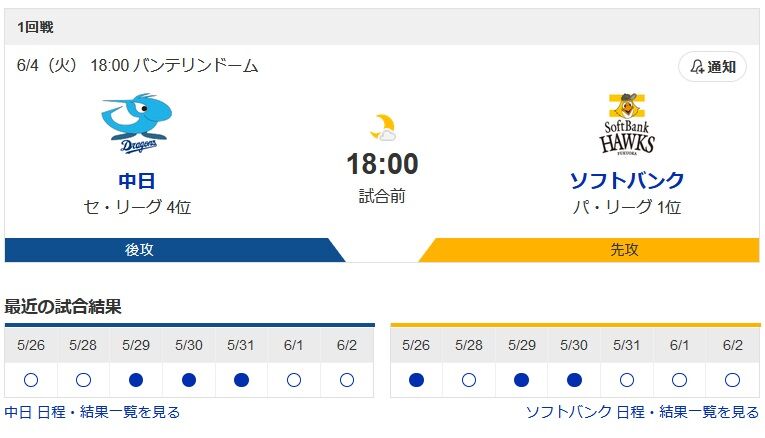Open the SoftBank Hawks team logo
This screenshot has height=438, width=765.
tap(627, 124)
